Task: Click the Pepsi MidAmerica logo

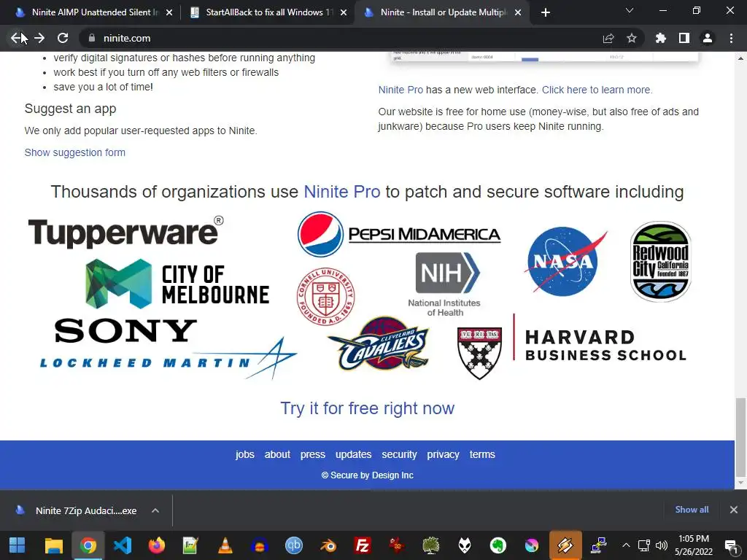Action: pos(399,234)
